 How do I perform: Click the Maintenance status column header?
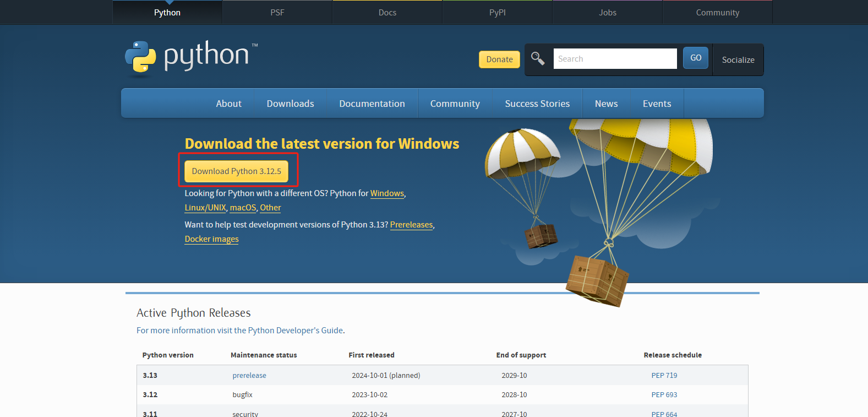(264, 355)
